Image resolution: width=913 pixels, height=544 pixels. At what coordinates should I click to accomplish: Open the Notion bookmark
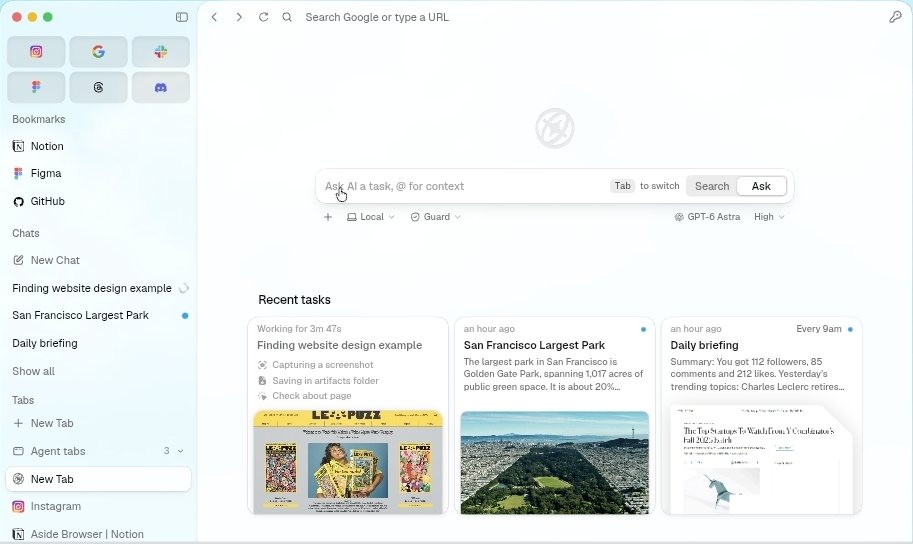tap(98, 146)
